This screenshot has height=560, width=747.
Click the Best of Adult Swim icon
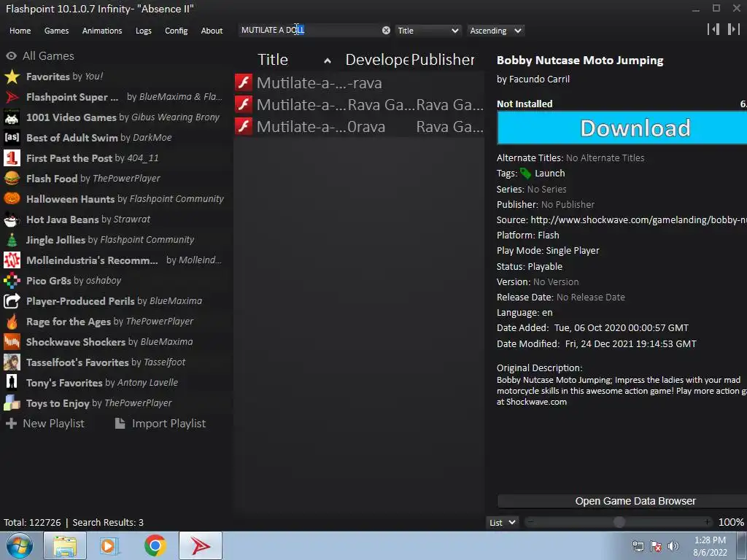(12, 138)
